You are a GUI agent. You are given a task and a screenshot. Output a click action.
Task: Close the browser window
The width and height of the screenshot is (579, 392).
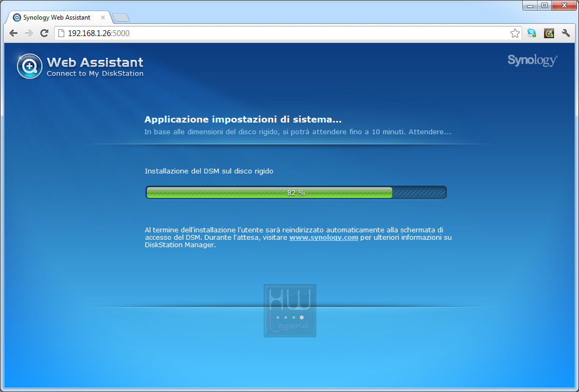564,5
